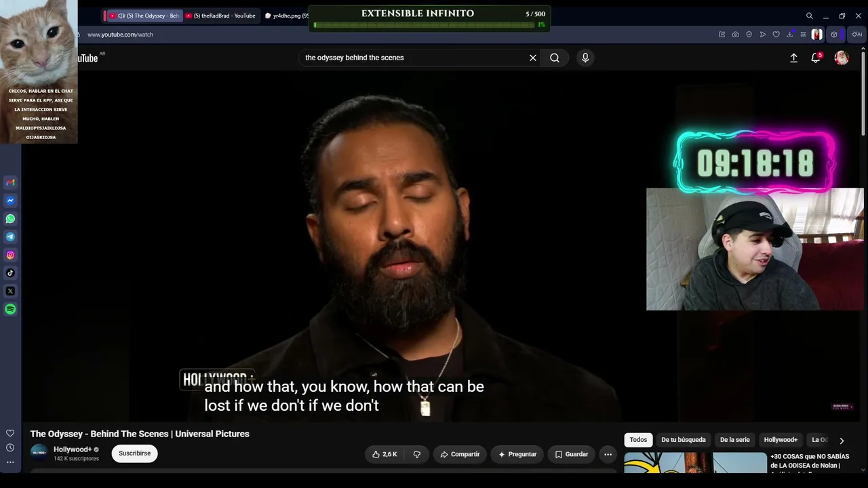868x488 pixels.
Task: Open the Hollywood+ channel avatar
Action: [x=39, y=453]
